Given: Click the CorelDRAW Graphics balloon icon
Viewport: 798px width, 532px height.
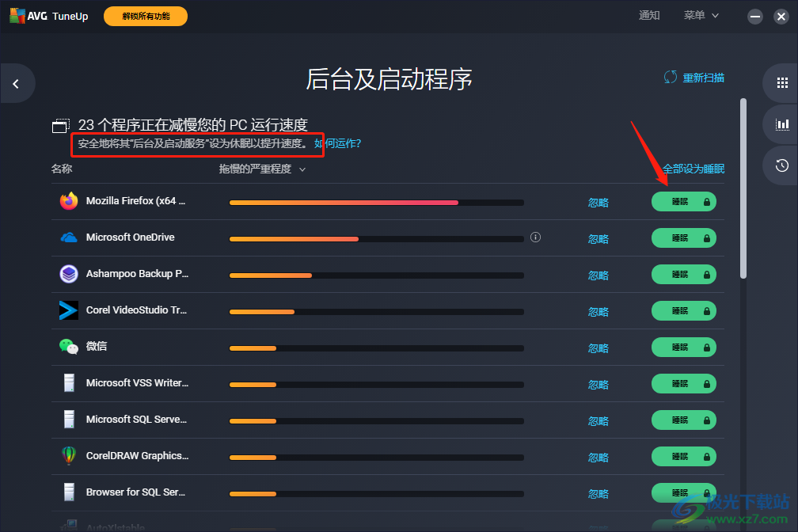Looking at the screenshot, I should coord(69,456).
